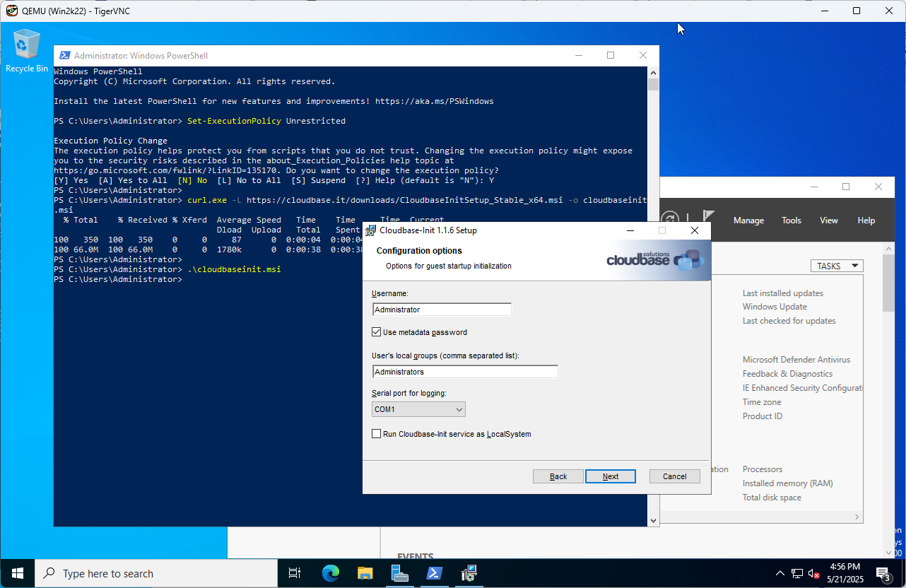Click the Back button in the setup wizard
The width and height of the screenshot is (906, 588).
click(558, 476)
